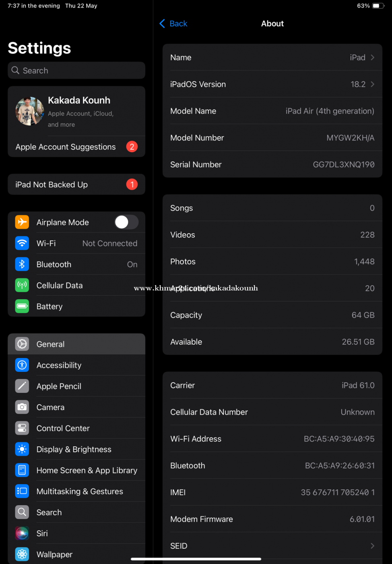Tap the Accessibility icon
392x564 pixels.
(22, 365)
